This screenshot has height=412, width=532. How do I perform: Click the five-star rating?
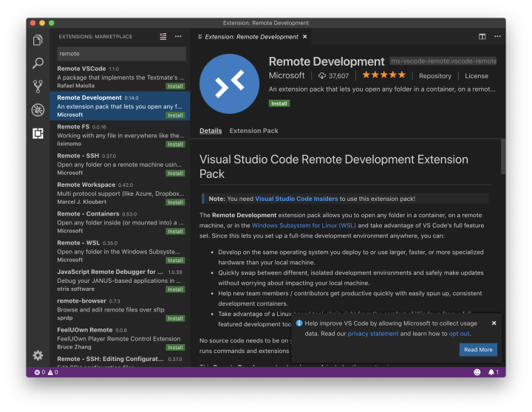pyautogui.click(x=383, y=75)
